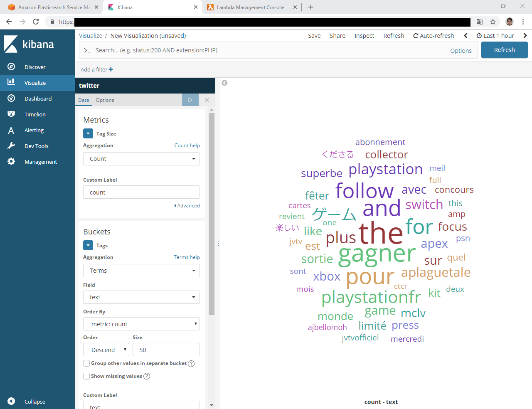Viewport: 532px width, 409px height.
Task: Apply changes with the play button
Action: (190, 100)
